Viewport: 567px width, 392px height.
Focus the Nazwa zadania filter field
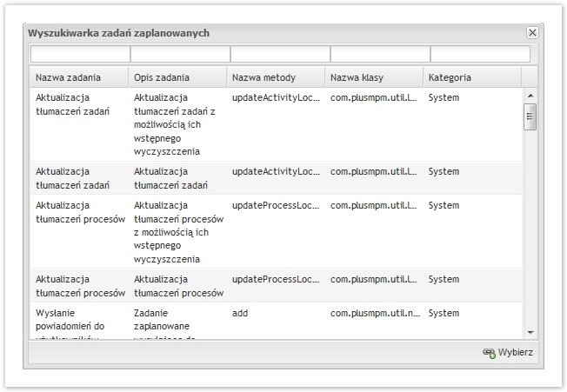pos(79,55)
